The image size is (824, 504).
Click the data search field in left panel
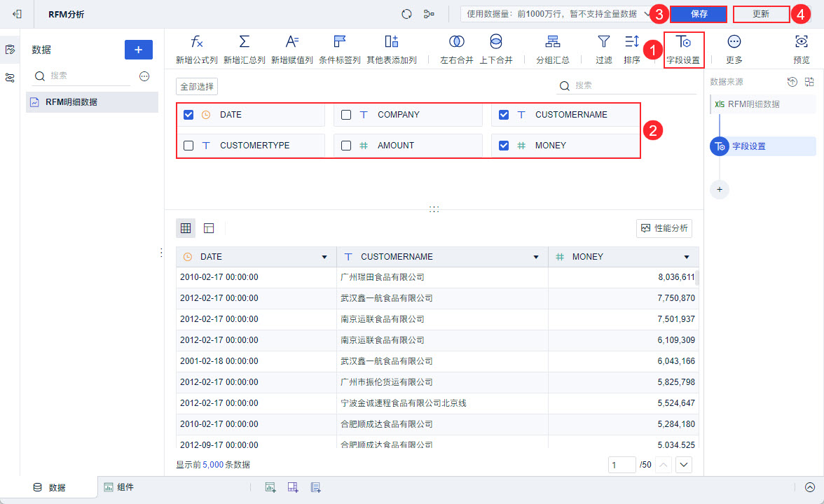pyautogui.click(x=81, y=76)
